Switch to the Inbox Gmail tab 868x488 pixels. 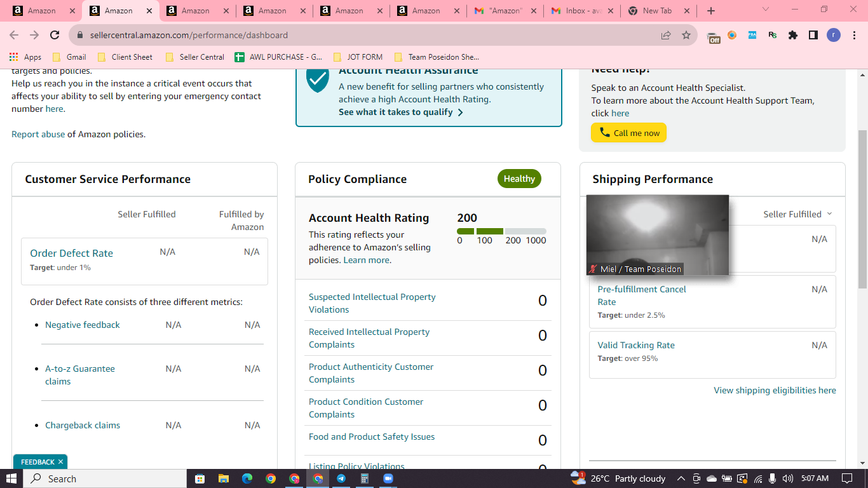click(x=583, y=11)
